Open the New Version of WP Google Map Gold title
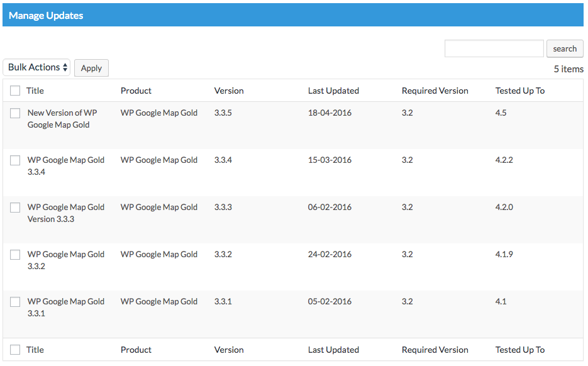The height and width of the screenshot is (366, 588). (62, 118)
